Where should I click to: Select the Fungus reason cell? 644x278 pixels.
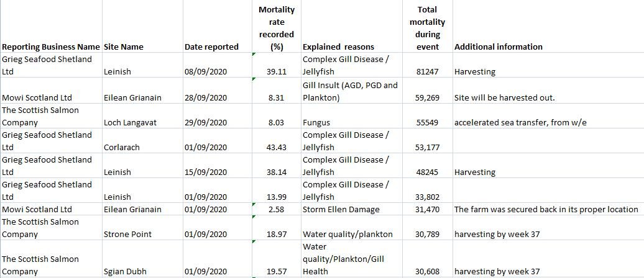tap(316, 122)
